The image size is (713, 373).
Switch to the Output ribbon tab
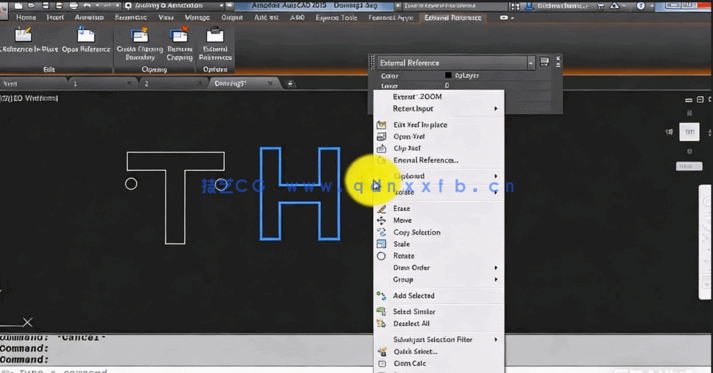pyautogui.click(x=232, y=17)
